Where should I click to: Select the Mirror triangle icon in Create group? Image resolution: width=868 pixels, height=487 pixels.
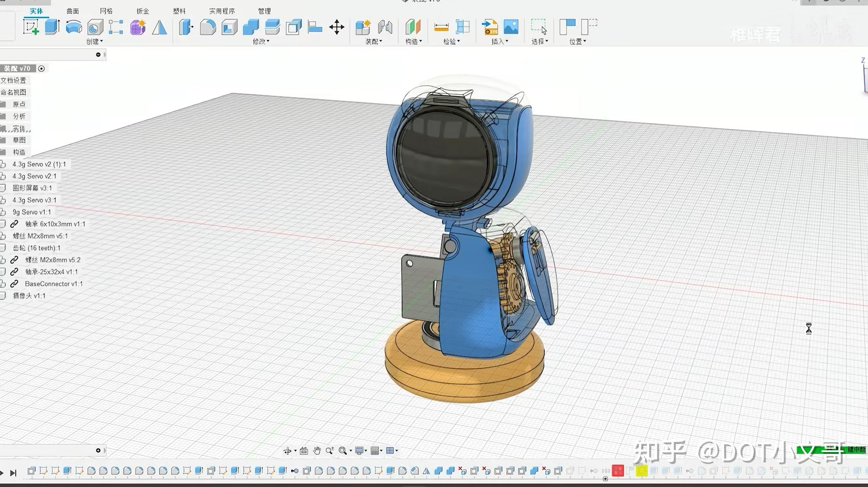click(x=160, y=27)
